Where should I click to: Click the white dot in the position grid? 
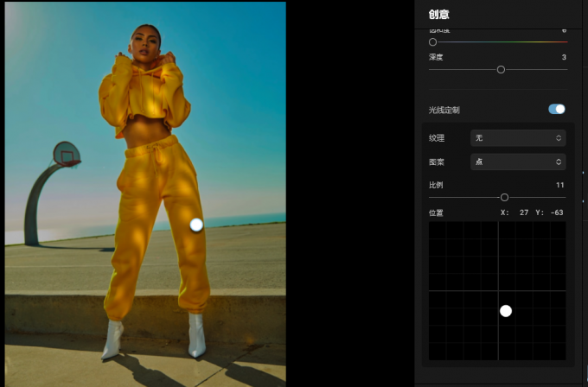pyautogui.click(x=506, y=311)
